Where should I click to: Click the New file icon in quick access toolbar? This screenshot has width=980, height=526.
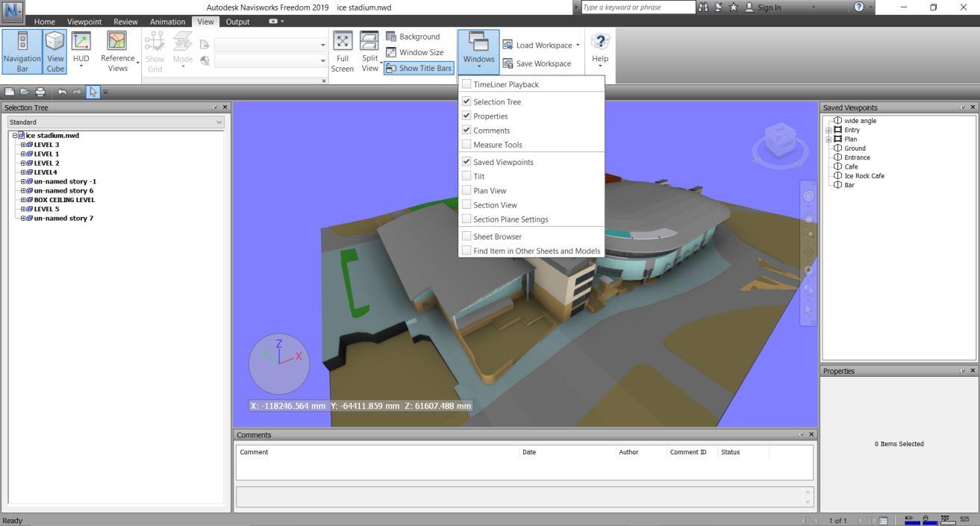click(10, 92)
